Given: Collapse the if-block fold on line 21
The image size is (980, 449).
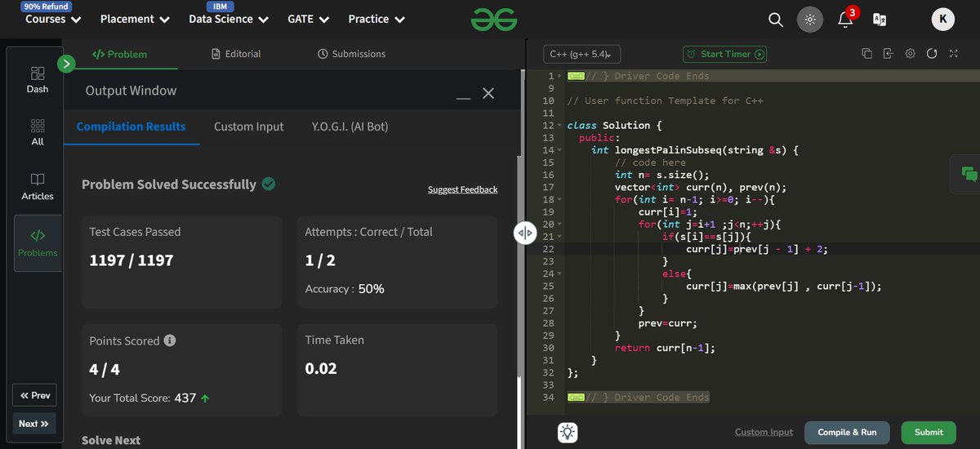Looking at the screenshot, I should [559, 237].
